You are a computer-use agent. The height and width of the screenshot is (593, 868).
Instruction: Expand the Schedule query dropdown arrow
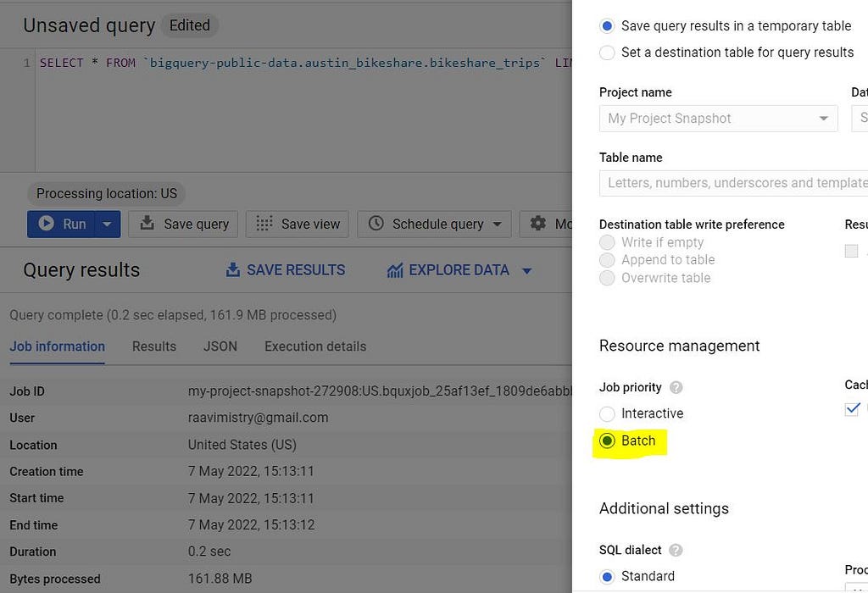pyautogui.click(x=497, y=224)
